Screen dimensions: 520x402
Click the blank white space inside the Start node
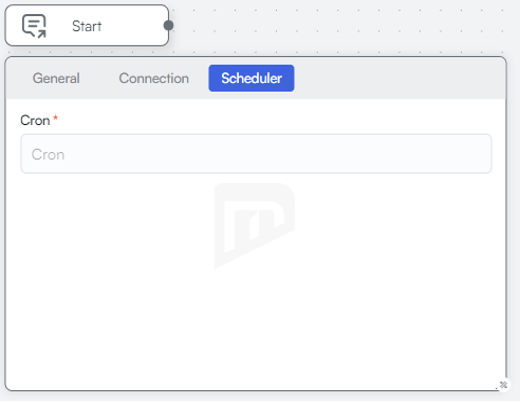tap(132, 26)
